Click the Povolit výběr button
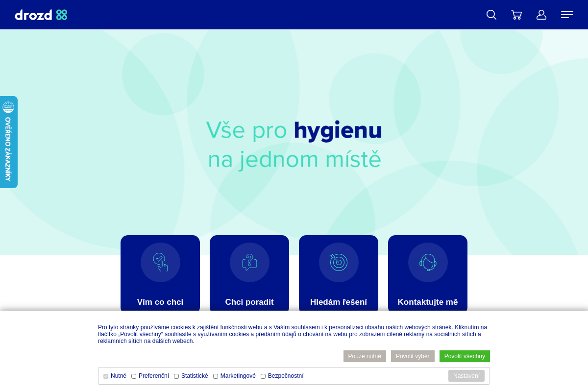This screenshot has height=392, width=588. point(413,356)
